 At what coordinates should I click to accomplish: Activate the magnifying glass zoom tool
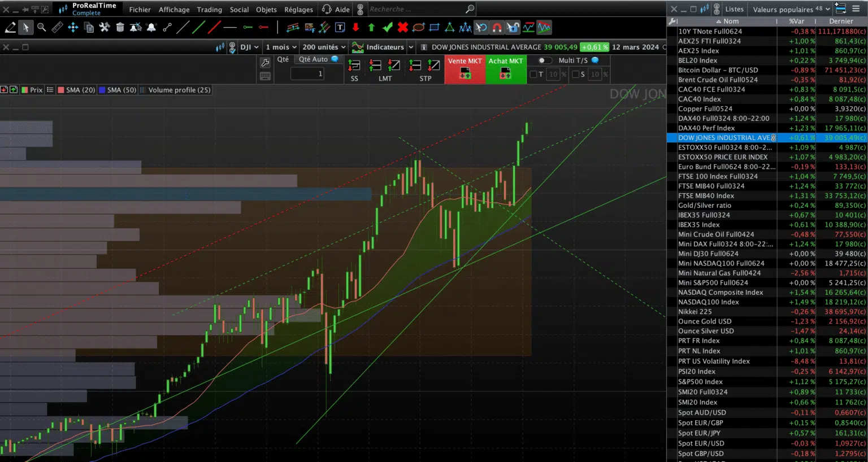point(41,27)
